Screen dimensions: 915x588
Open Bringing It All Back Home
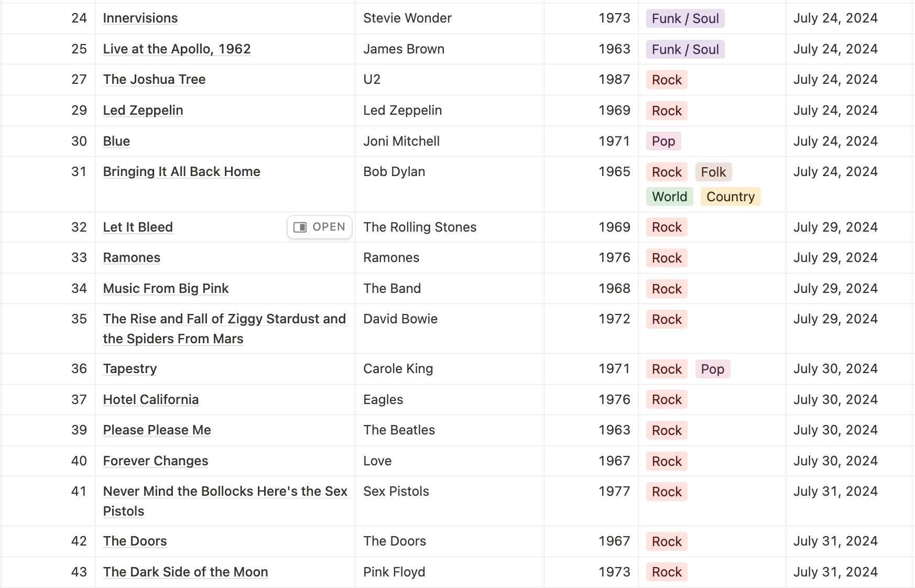[x=181, y=172]
